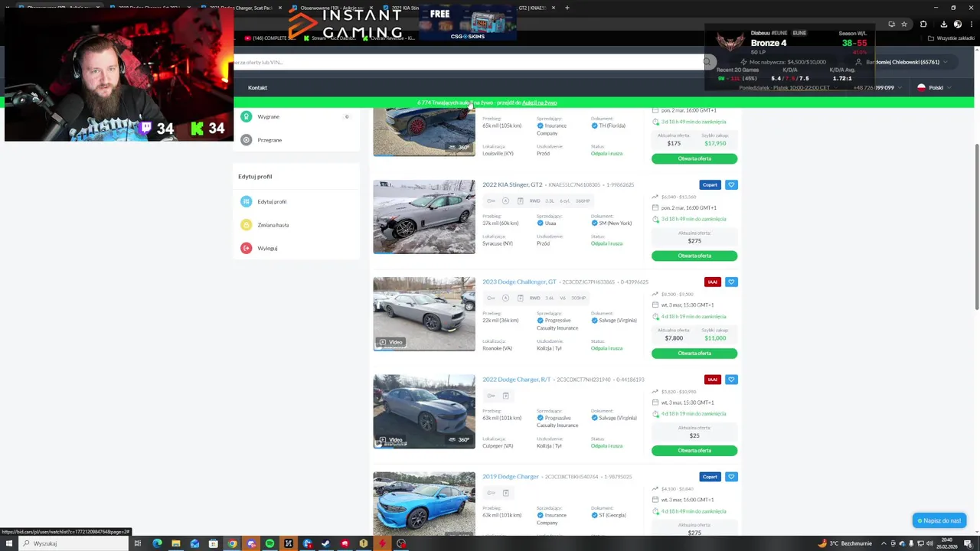Click the browser bookmark star icon
The image size is (980, 551).
click(x=904, y=24)
